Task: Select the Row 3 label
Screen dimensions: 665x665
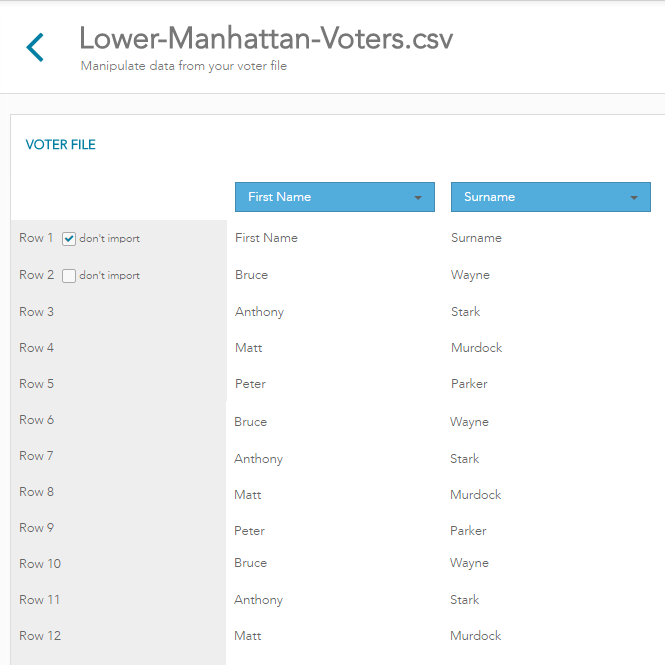Action: click(36, 312)
